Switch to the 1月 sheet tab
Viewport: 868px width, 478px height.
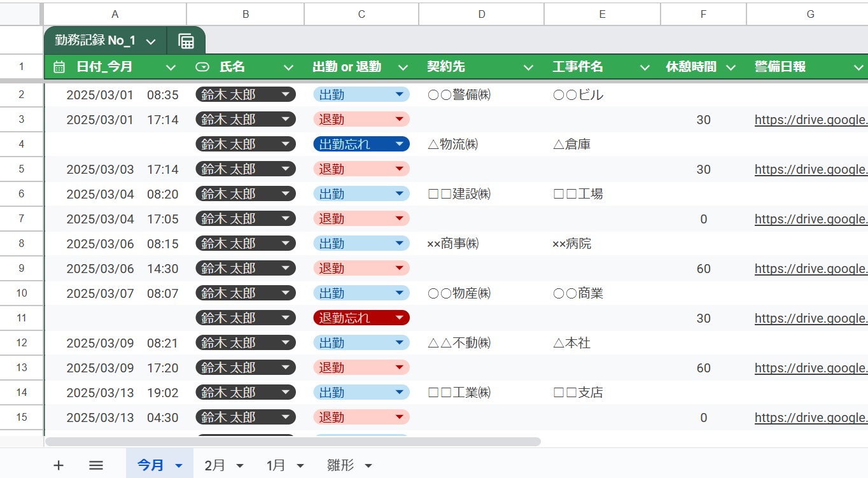[275, 465]
